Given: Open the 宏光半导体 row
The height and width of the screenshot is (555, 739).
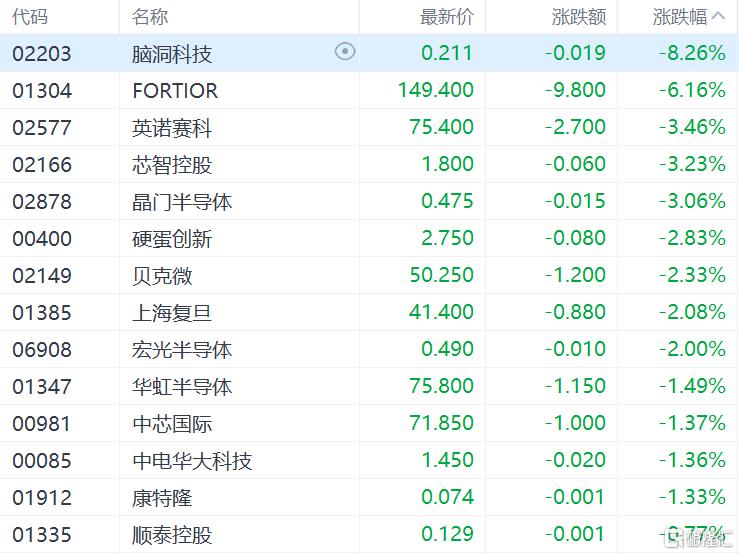Looking at the screenshot, I should point(182,349).
